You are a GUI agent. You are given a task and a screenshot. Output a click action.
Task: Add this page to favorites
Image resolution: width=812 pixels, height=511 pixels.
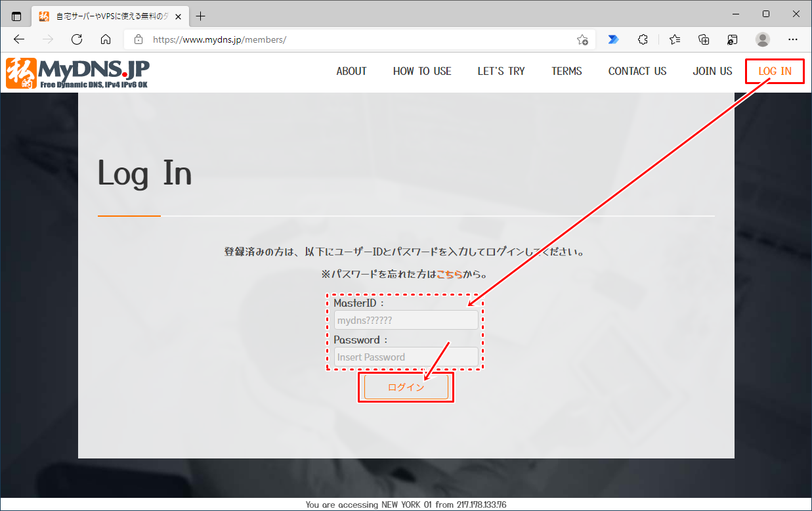(x=582, y=39)
